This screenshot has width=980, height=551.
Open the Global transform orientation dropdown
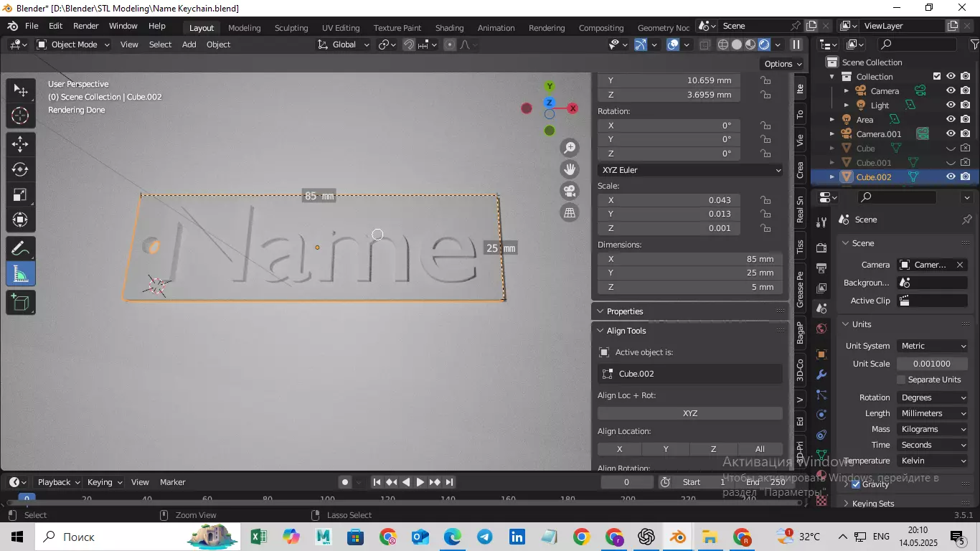(344, 44)
